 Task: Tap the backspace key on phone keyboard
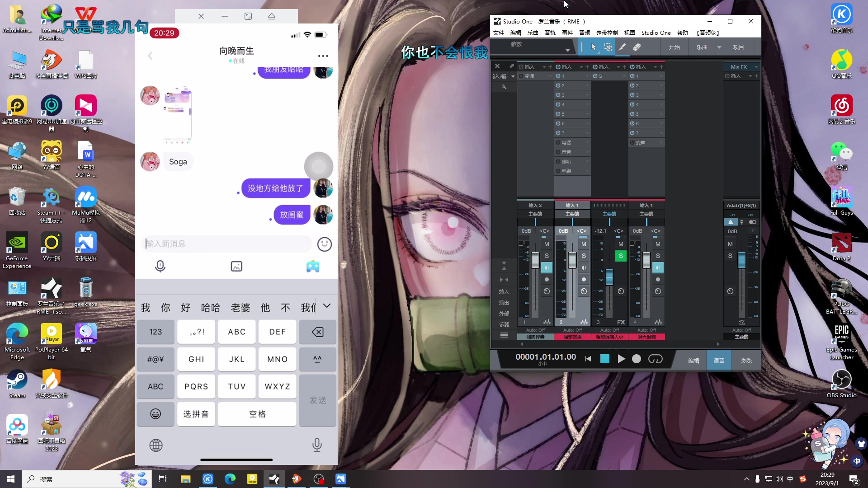coord(318,332)
